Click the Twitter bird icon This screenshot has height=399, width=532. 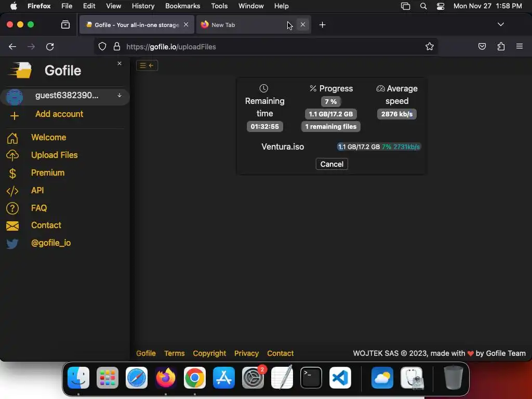(x=12, y=244)
